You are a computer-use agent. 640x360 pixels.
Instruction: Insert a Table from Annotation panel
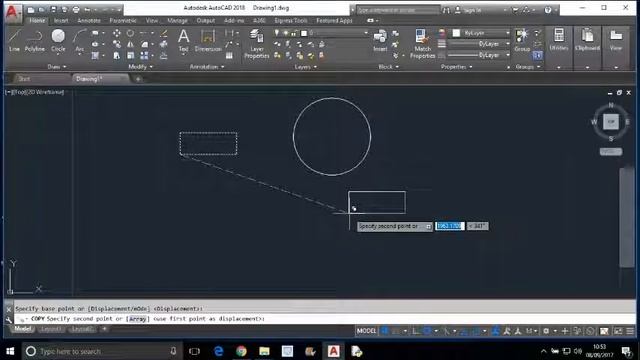[229, 56]
